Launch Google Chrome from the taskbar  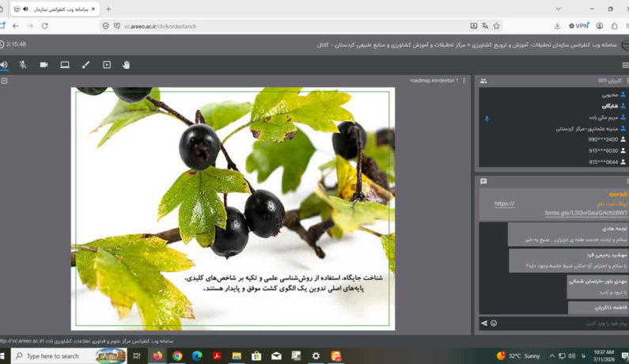tap(177, 356)
